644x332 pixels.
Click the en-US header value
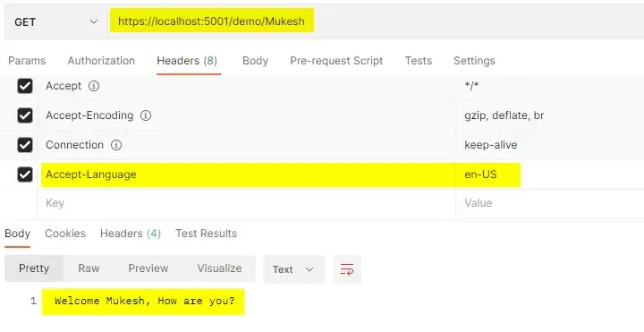(480, 175)
